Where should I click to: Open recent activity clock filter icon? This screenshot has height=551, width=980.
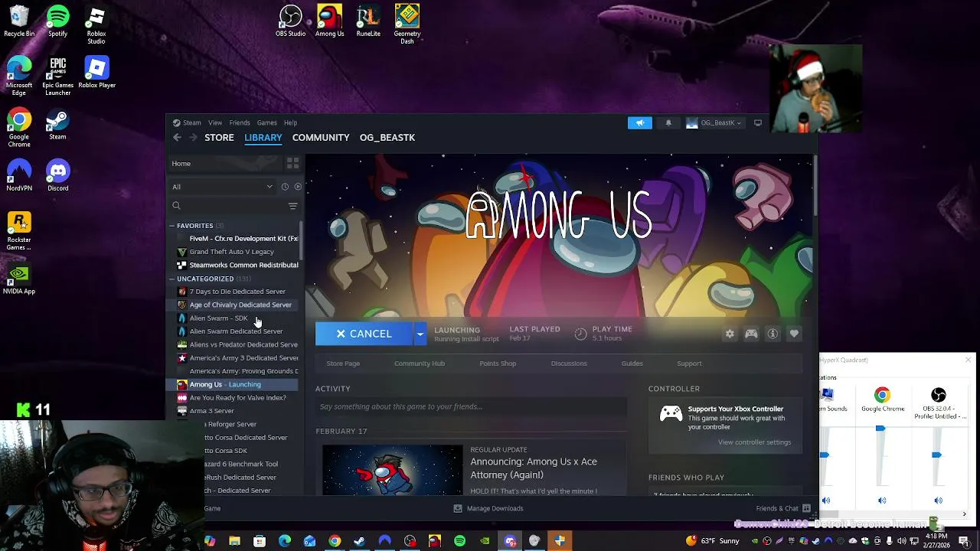tap(285, 187)
